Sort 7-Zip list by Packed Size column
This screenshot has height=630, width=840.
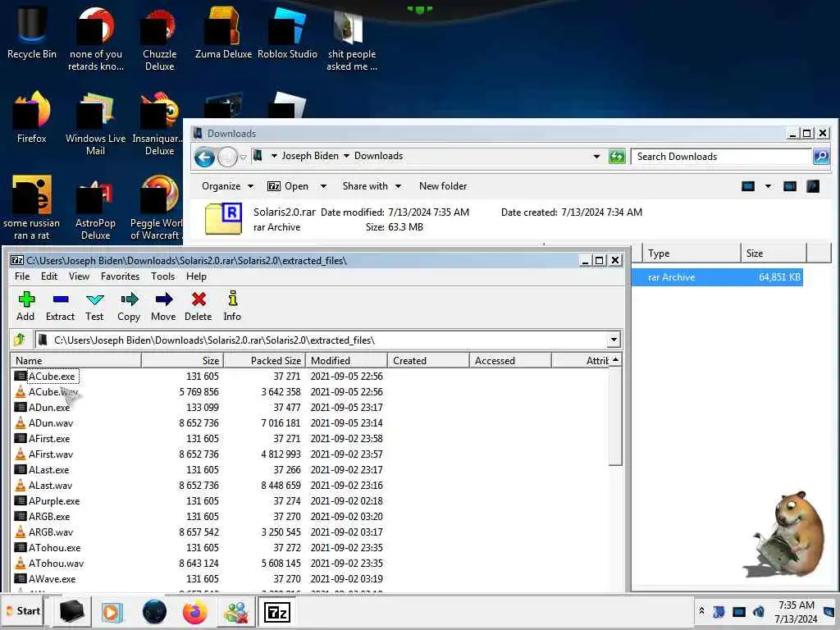[x=264, y=361]
